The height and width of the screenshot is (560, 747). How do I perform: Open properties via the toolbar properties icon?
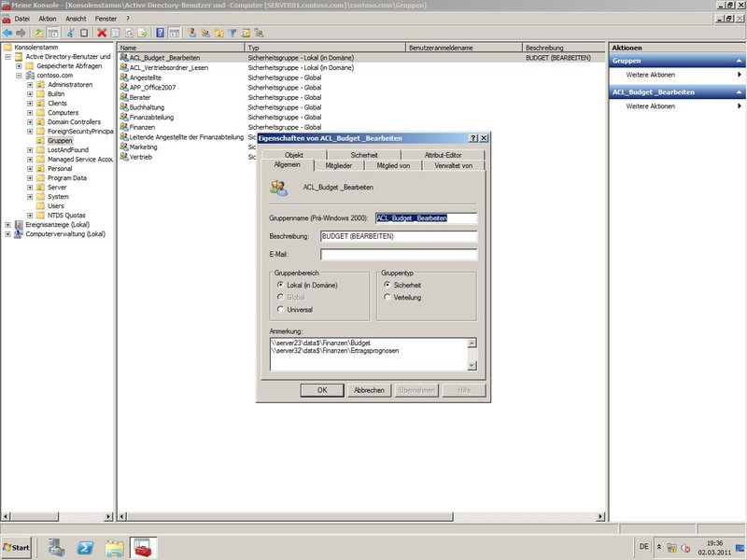coord(115,33)
